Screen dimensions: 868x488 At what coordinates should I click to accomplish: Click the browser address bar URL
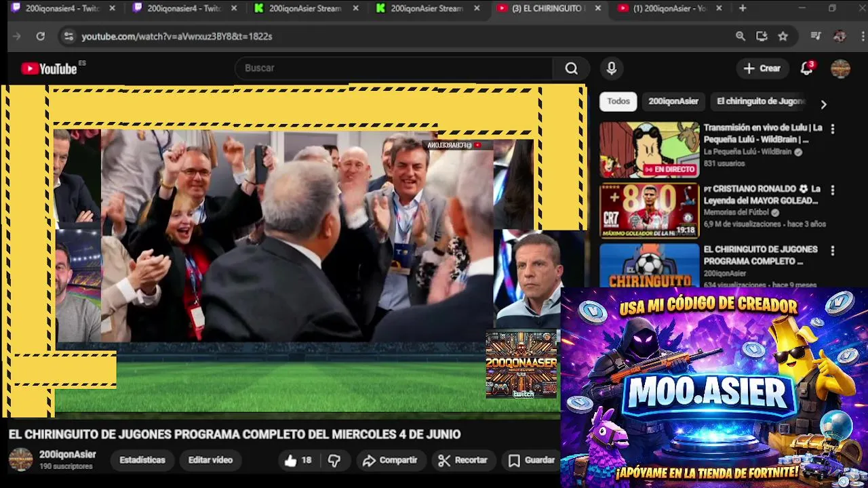[177, 37]
